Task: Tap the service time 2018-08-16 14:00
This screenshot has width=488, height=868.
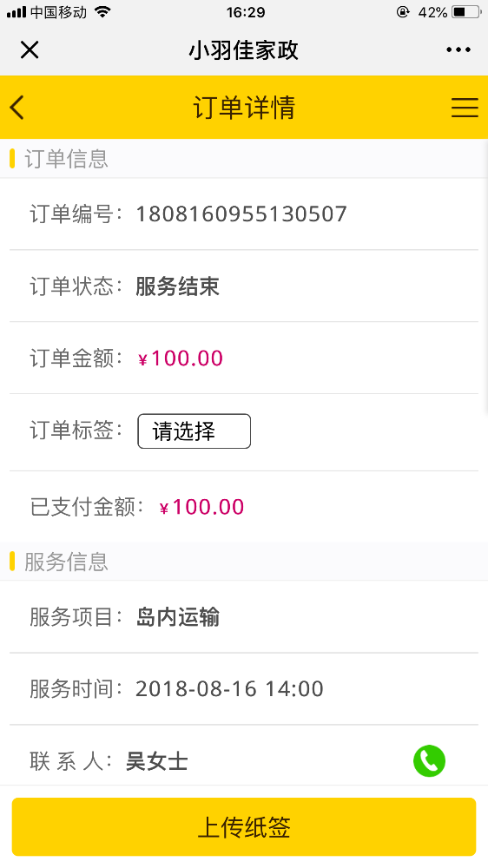Action: [229, 689]
